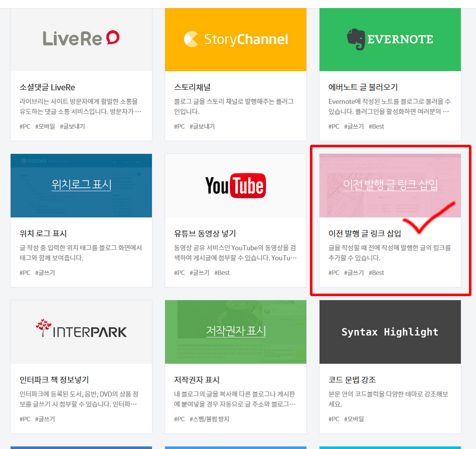Click the red Tube box in the YouTube logo

248,186
